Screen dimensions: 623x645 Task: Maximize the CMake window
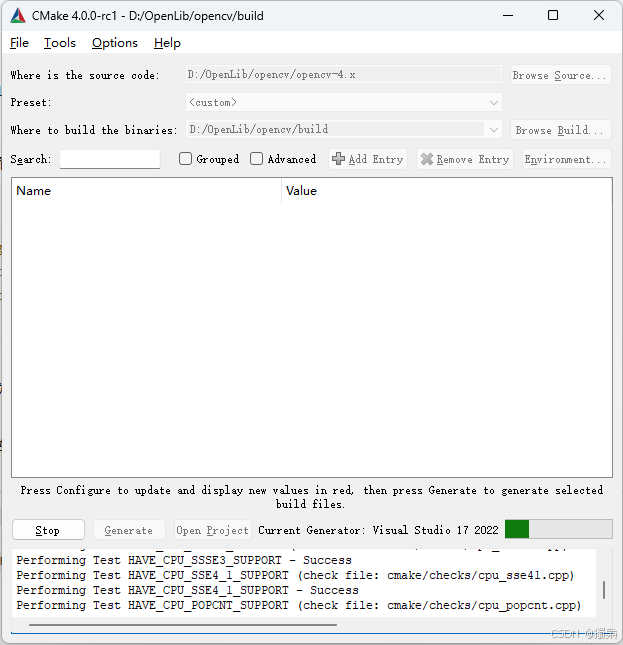click(x=553, y=16)
